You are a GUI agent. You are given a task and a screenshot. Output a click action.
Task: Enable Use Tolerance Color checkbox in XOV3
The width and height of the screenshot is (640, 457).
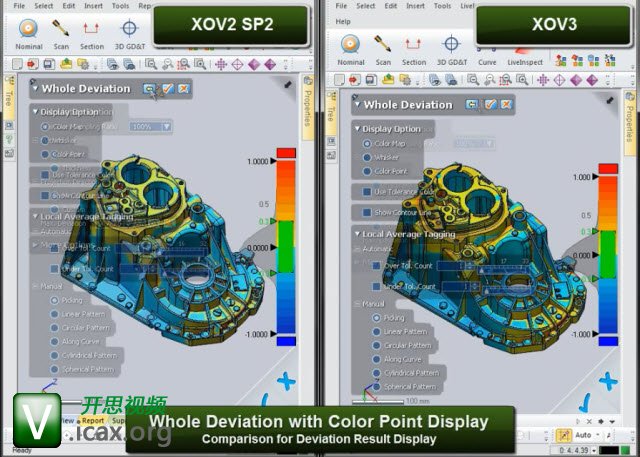point(367,192)
